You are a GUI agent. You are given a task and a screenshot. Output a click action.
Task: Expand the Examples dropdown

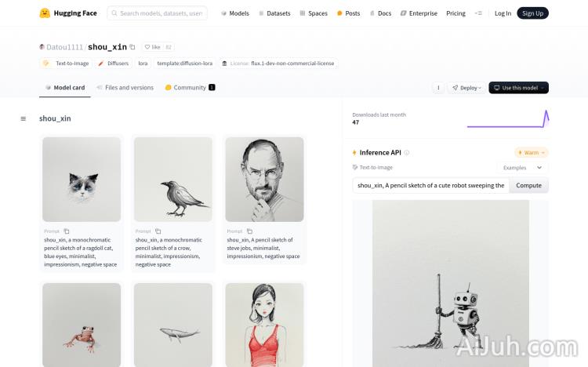(523, 167)
